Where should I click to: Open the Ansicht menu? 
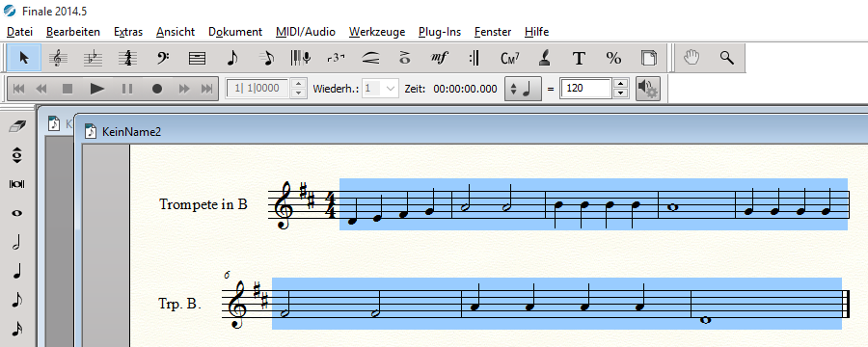click(175, 32)
